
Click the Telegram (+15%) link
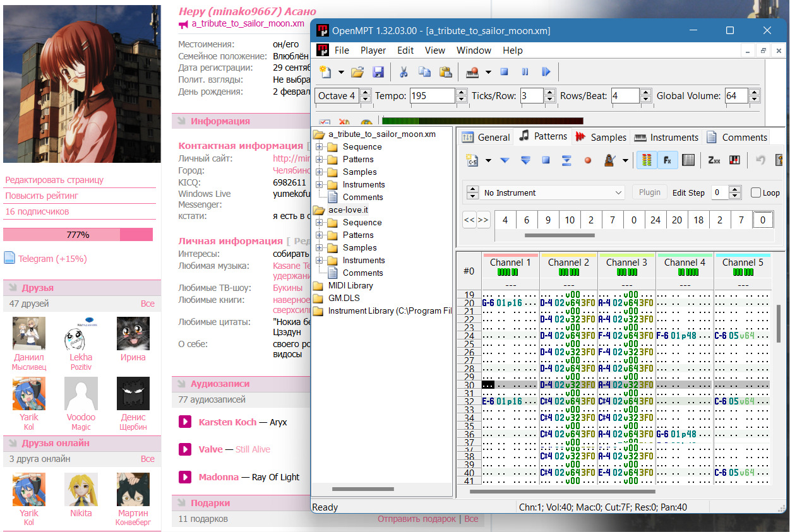[x=52, y=259]
